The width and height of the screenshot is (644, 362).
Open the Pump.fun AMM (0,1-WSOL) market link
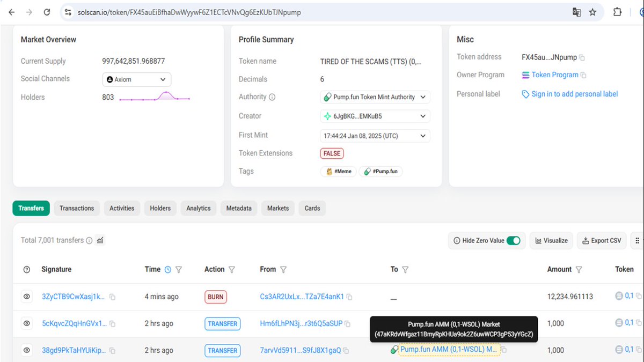[450, 350]
